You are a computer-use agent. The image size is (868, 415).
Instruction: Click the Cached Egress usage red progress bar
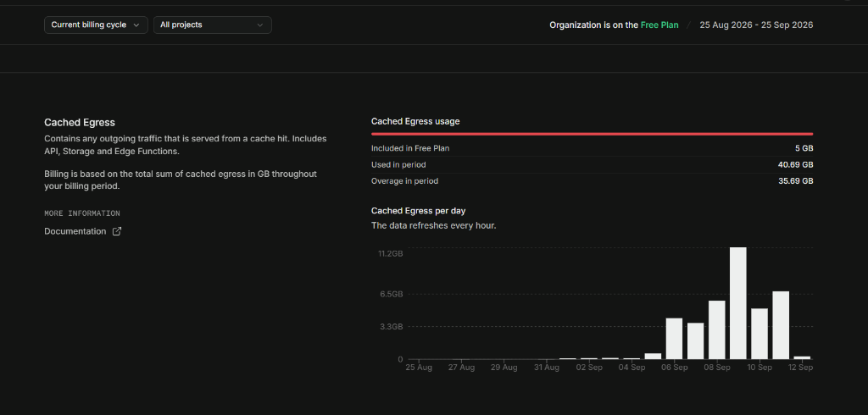(x=592, y=134)
